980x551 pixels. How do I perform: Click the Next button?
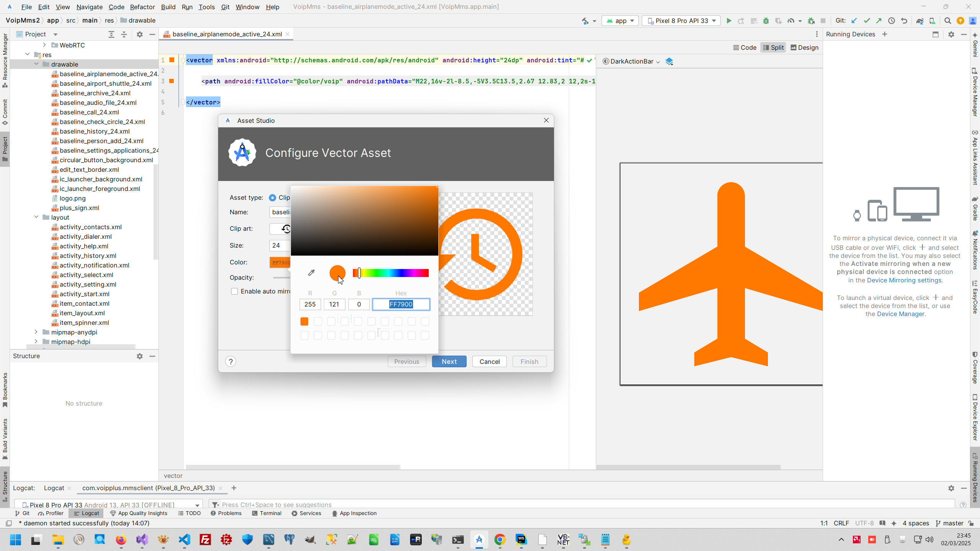pos(449,362)
